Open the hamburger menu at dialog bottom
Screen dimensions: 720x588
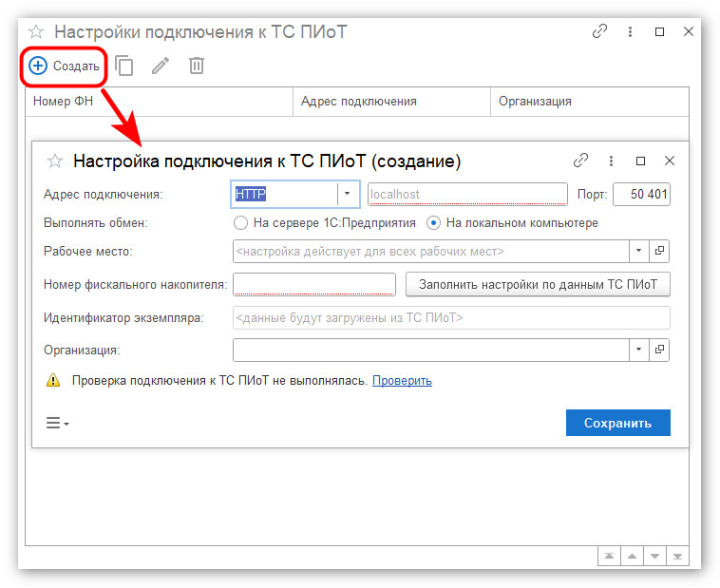[57, 423]
